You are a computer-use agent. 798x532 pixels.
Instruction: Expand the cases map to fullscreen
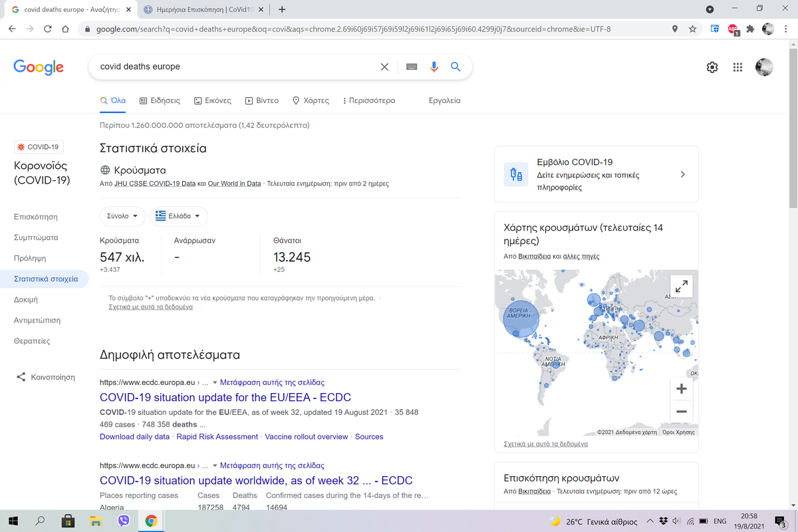point(682,287)
